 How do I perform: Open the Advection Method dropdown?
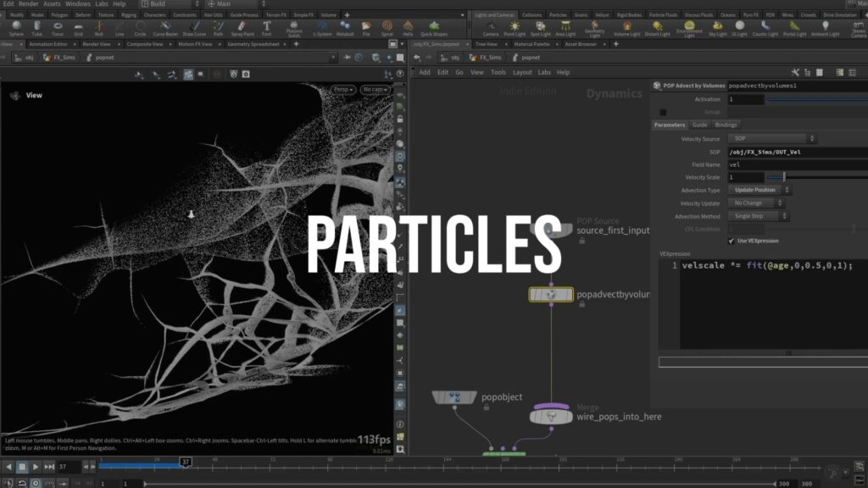(x=758, y=216)
